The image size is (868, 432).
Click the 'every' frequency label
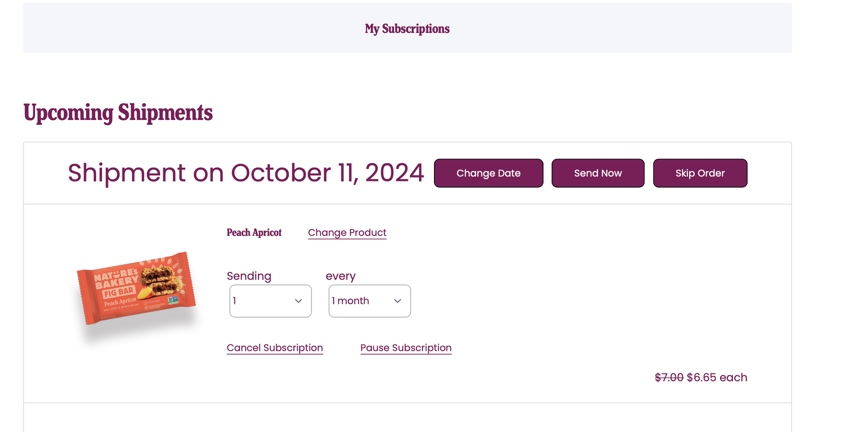coord(340,276)
